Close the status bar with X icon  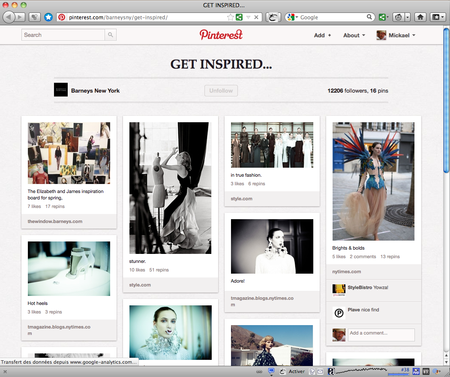[5, 371]
